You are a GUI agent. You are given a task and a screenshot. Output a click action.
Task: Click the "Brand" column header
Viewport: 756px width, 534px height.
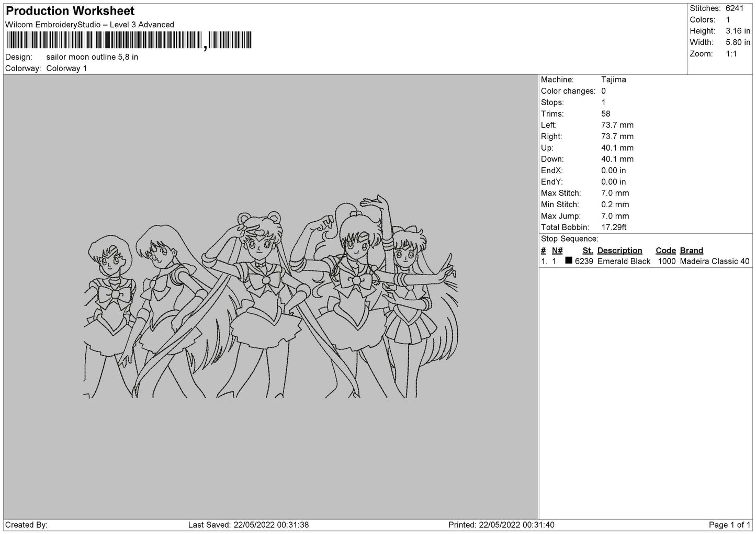click(691, 251)
